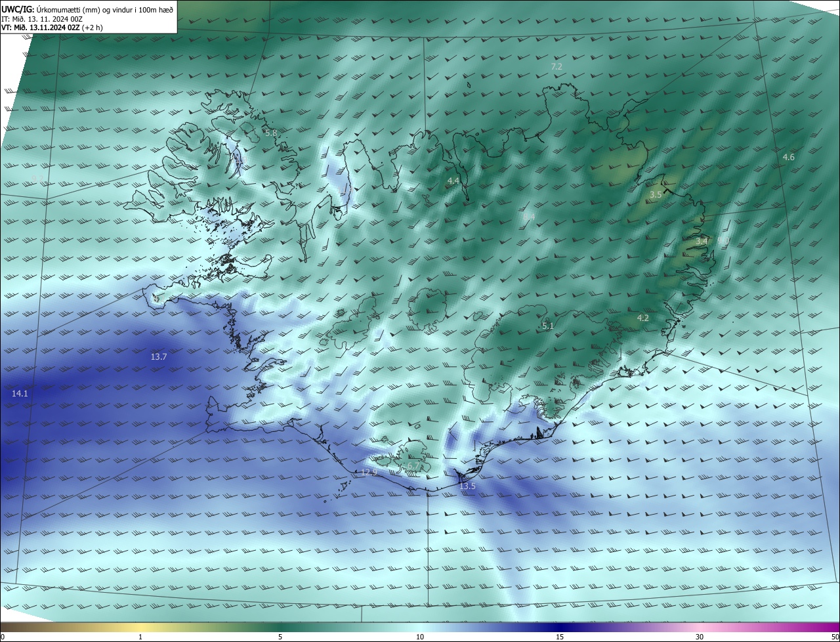Click the 3.5 value label on map

656,195
